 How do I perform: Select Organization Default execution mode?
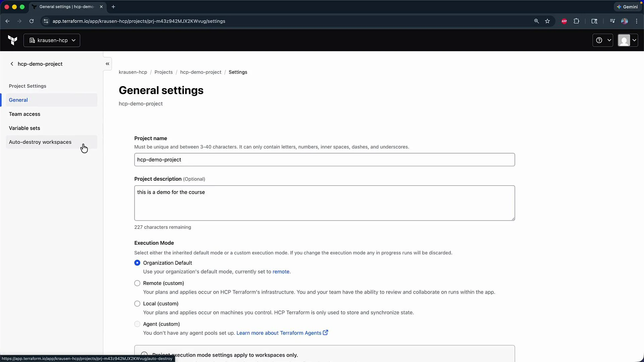tap(137, 263)
